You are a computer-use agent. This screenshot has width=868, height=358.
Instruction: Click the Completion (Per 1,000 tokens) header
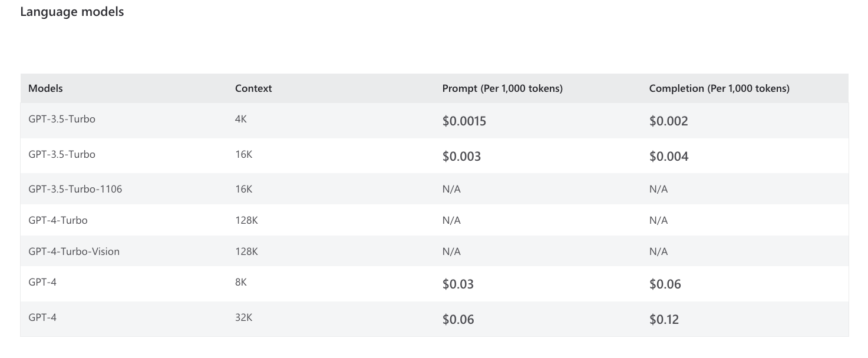(x=719, y=88)
